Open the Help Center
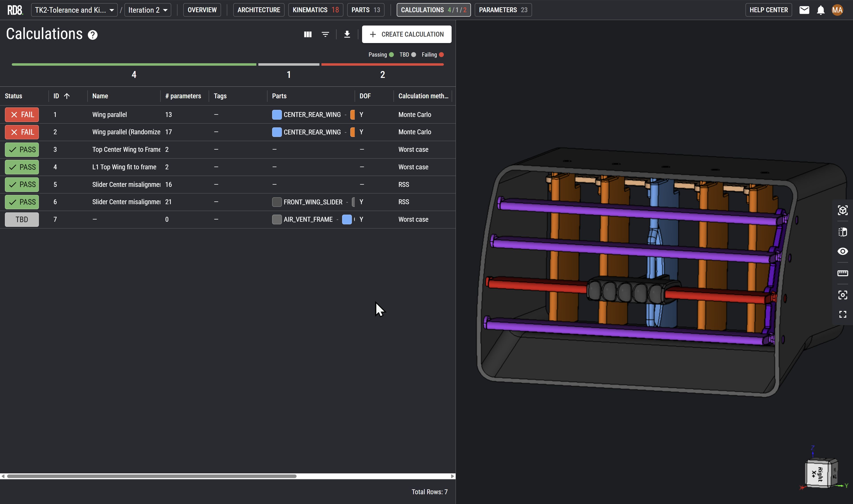Screen dimensions: 853x504 768,10
